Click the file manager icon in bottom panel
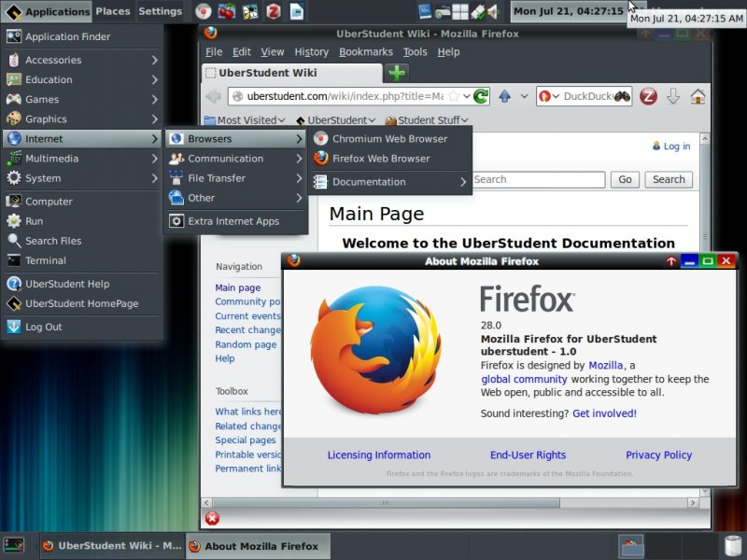This screenshot has width=747, height=560. 631,546
